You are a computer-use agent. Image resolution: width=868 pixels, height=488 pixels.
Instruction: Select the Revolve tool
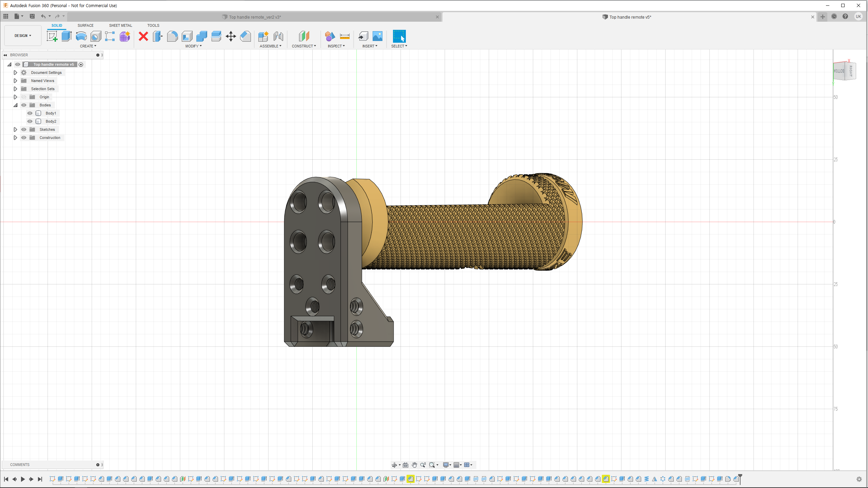coord(81,36)
